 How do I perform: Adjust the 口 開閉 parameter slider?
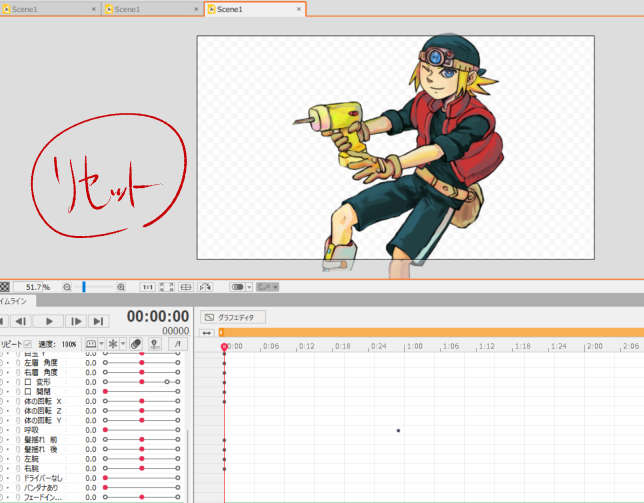click(141, 391)
